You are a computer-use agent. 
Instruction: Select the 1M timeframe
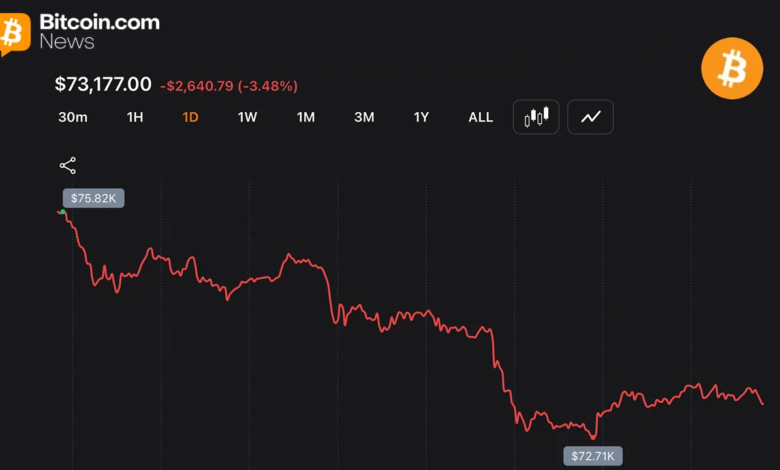tap(305, 117)
